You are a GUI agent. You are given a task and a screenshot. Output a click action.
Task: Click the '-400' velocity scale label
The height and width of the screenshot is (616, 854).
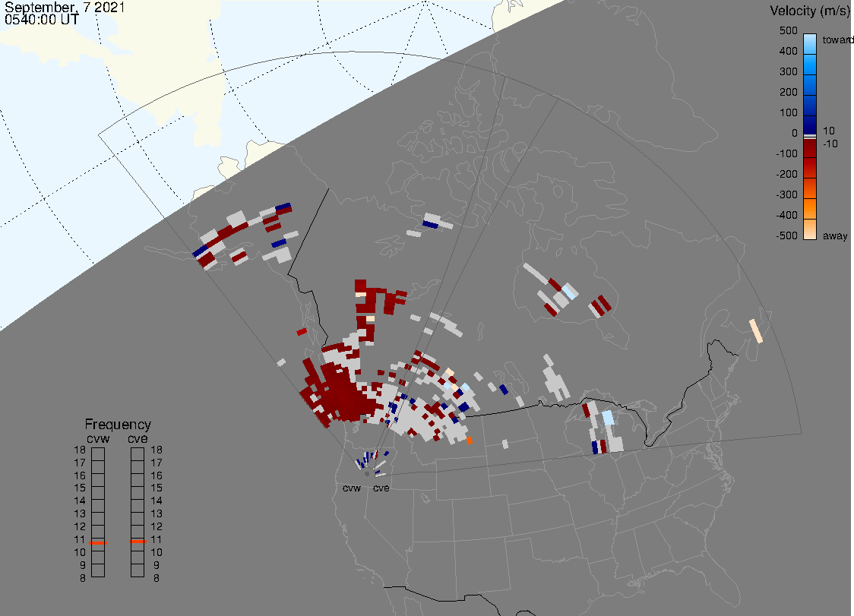click(x=787, y=215)
